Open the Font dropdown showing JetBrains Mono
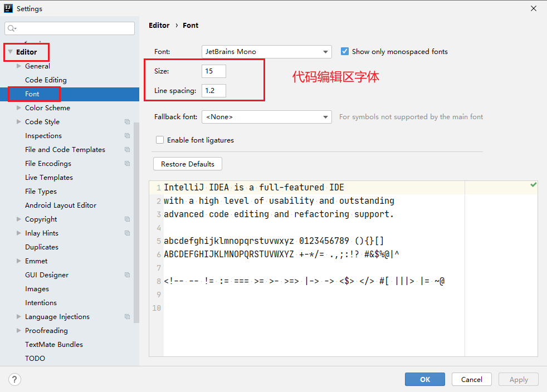Screen dimensions: 547x392 [266, 52]
